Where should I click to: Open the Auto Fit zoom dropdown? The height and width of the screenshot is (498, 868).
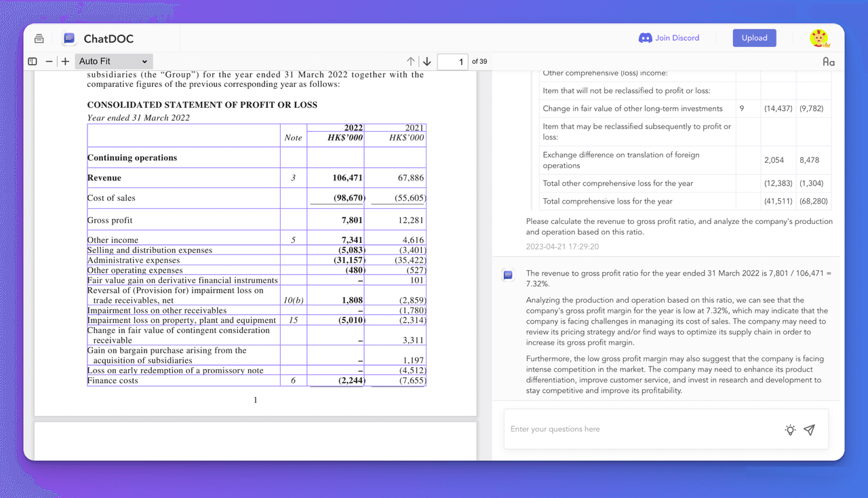(113, 61)
